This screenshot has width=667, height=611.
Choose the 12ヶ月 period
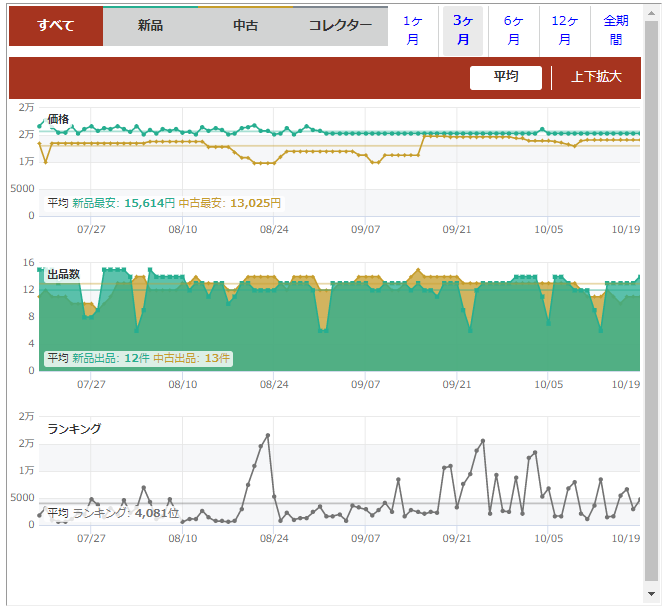(x=564, y=30)
